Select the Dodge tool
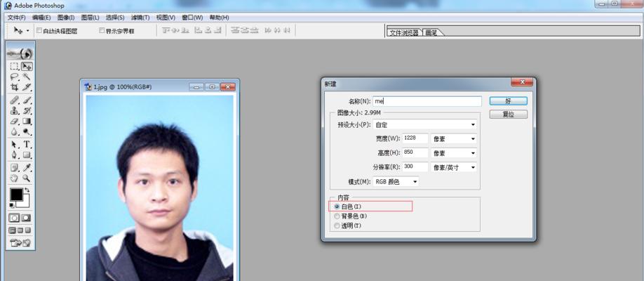The image size is (644, 281). click(27, 131)
